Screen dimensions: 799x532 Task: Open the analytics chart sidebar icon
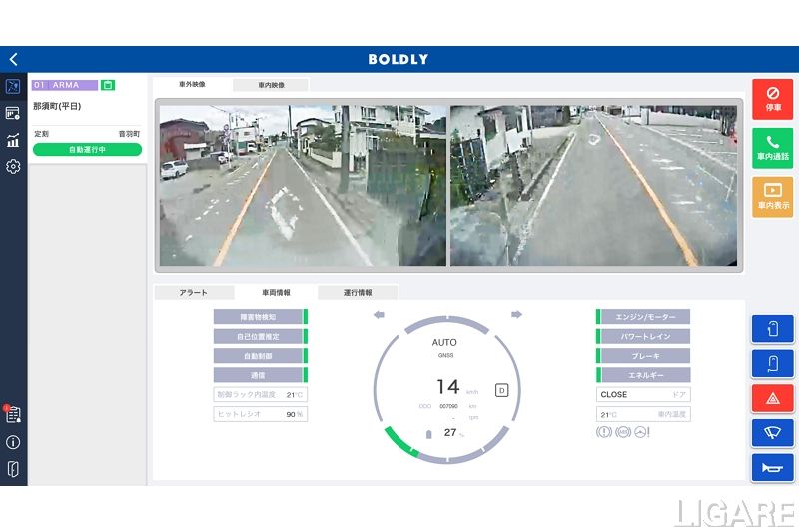[13, 140]
